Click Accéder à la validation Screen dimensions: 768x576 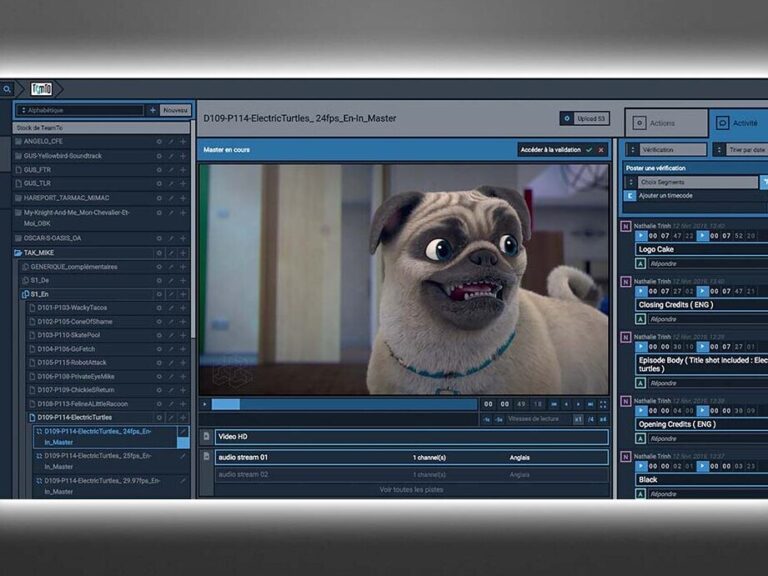(x=551, y=150)
